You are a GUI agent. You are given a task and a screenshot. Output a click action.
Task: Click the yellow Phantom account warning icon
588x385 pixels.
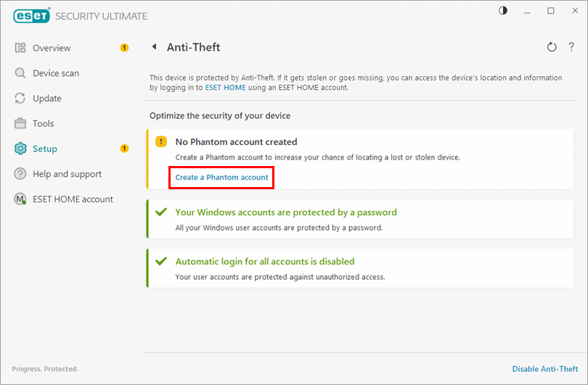[x=161, y=141]
